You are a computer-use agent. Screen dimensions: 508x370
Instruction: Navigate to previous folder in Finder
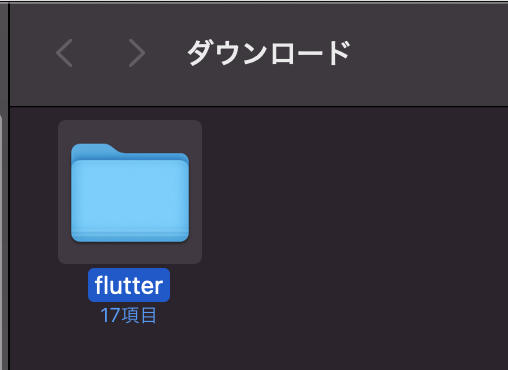pos(64,53)
